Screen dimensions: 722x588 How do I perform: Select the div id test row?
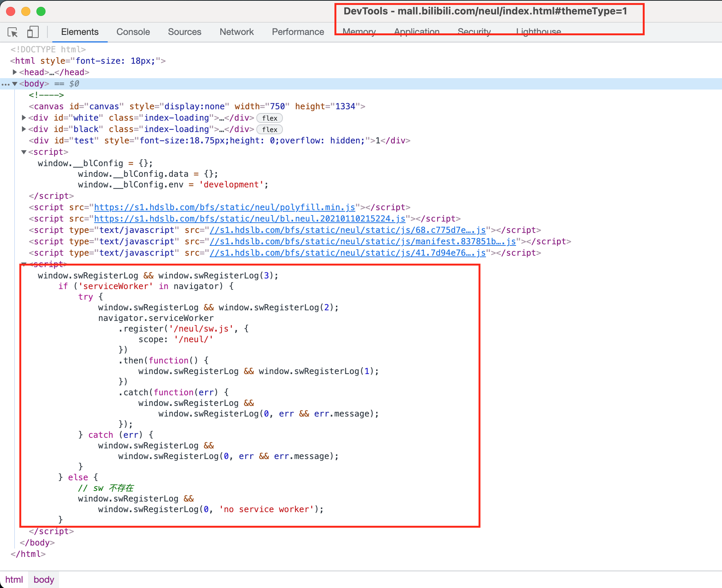(220, 141)
